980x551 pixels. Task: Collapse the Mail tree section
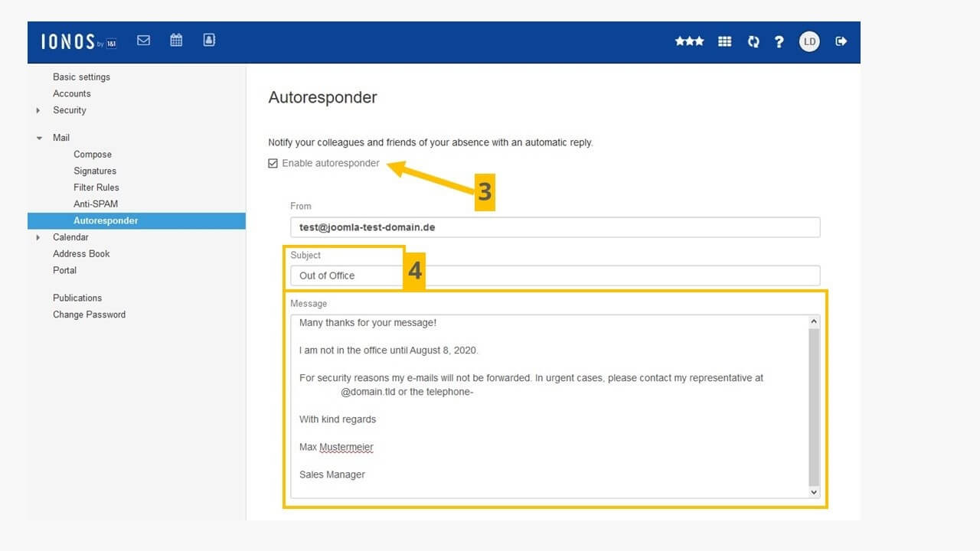point(39,139)
